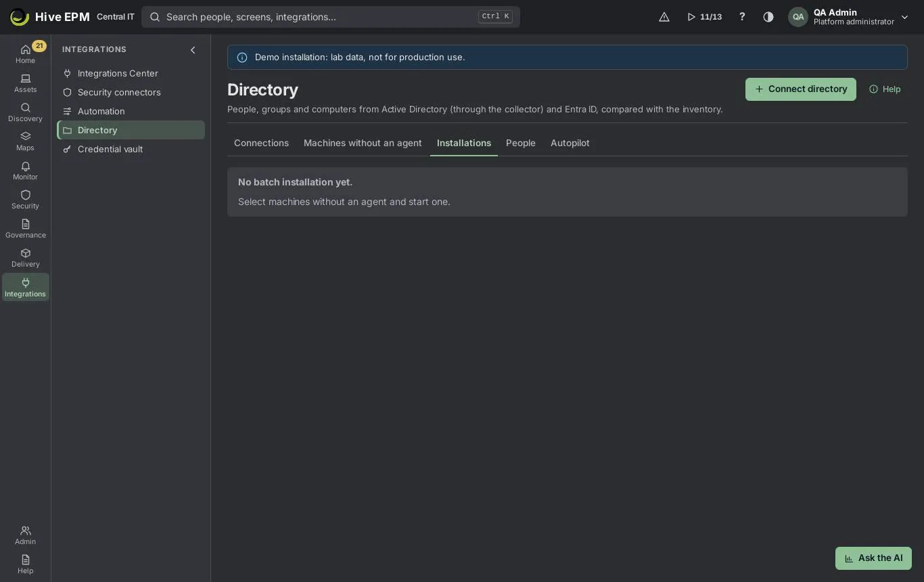Click the Hive EPM logo
The width and height of the screenshot is (924, 582).
49,17
